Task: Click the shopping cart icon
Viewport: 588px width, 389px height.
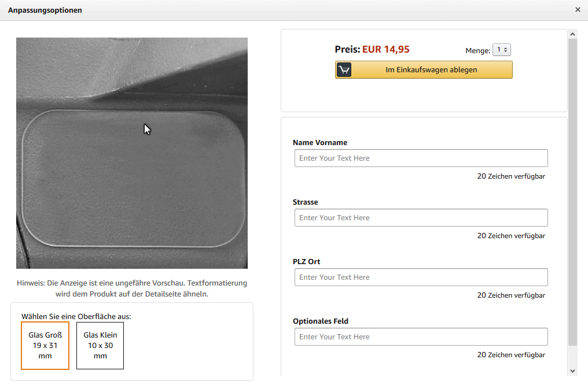Action: [x=344, y=70]
